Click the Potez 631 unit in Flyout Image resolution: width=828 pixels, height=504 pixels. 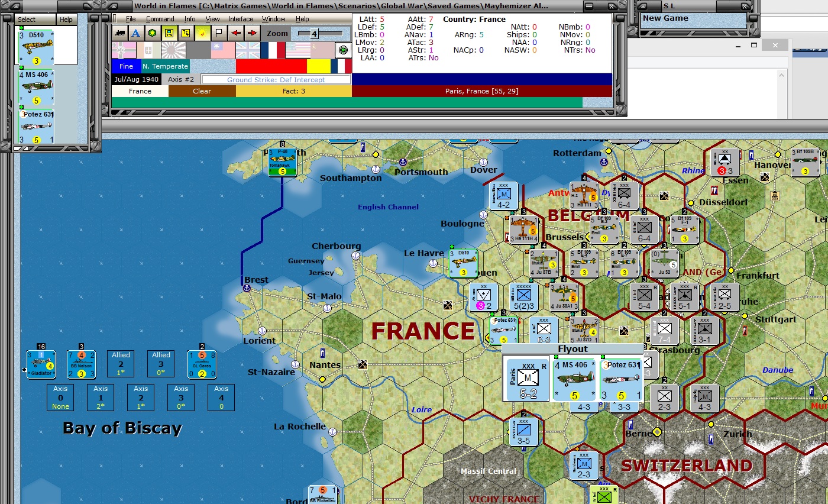point(622,380)
